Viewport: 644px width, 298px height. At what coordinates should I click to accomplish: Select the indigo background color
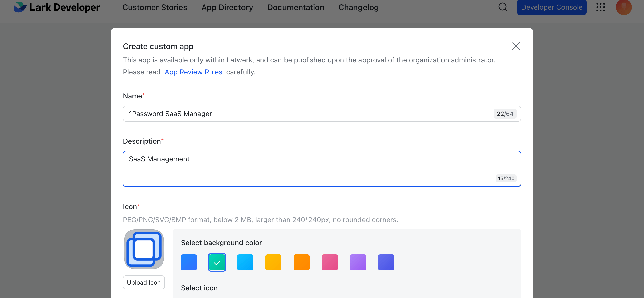tap(386, 262)
